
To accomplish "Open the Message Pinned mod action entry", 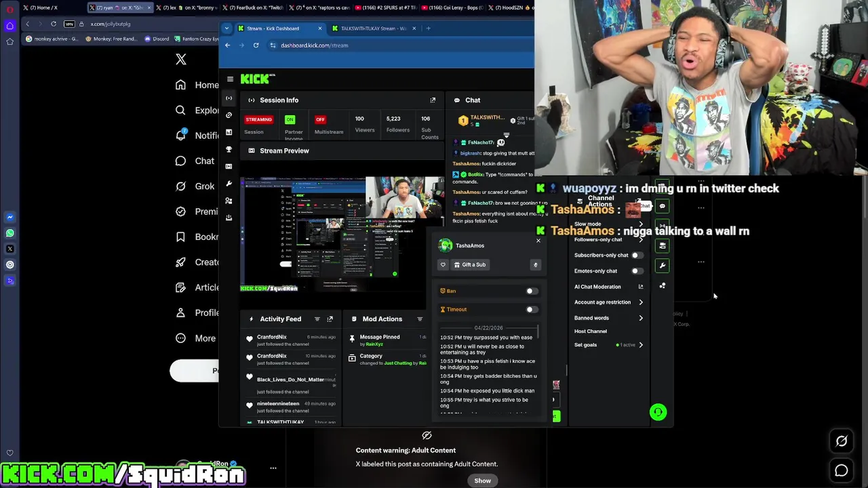I will click(387, 340).
